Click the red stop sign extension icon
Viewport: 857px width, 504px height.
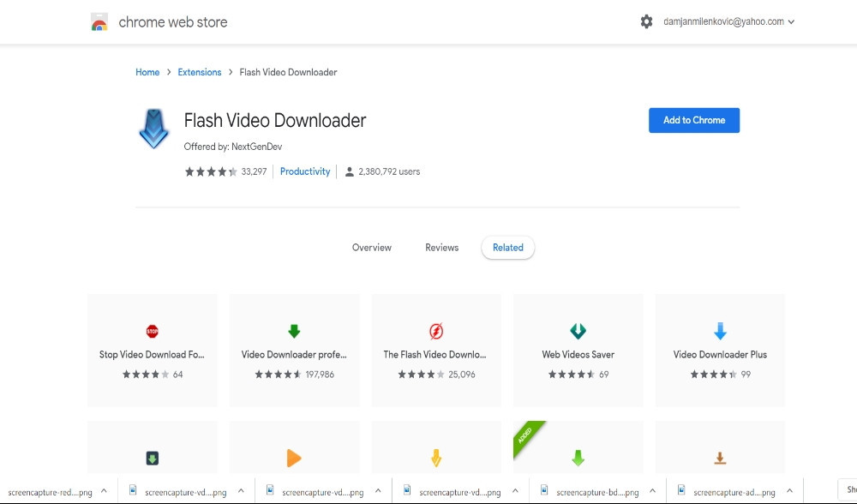152,331
